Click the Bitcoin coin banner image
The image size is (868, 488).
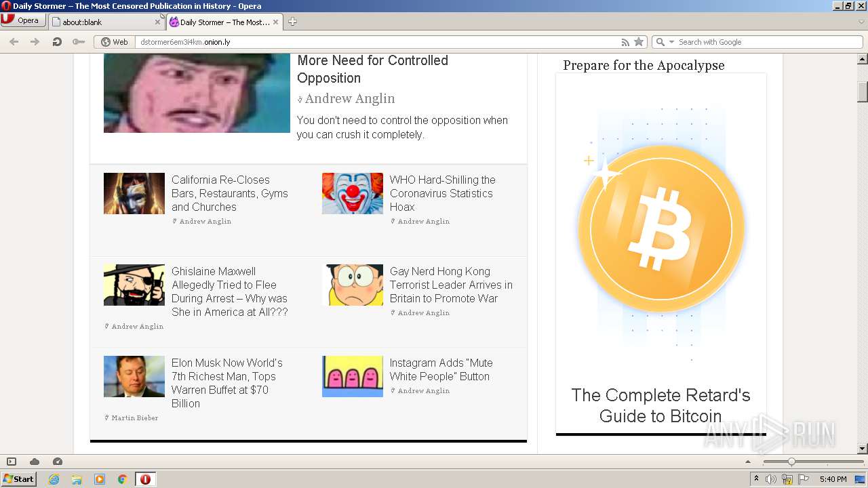(x=661, y=228)
